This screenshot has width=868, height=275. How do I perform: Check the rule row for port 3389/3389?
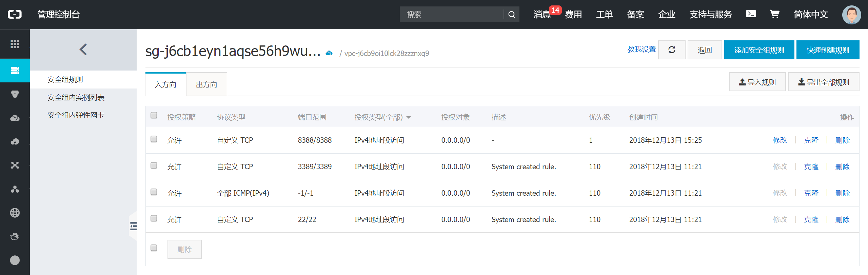[x=154, y=165]
